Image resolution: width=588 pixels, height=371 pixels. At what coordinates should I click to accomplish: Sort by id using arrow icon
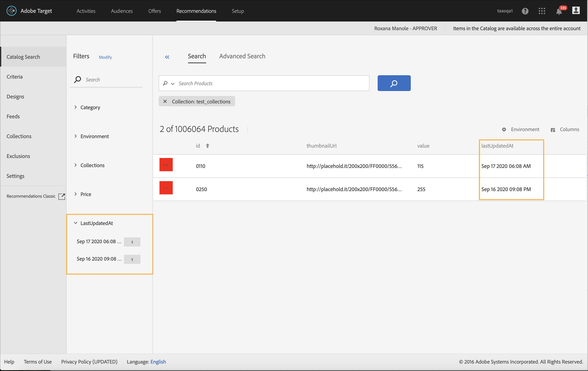208,146
